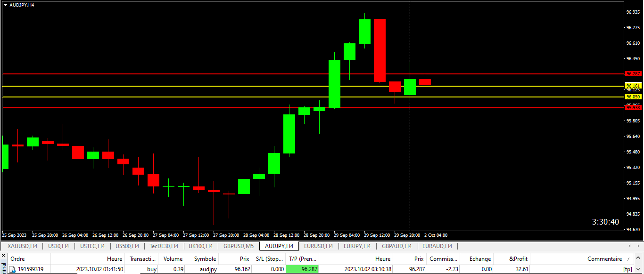This screenshot has height=274, width=644.
Task: Sort by the S/L (Stop... column header
Action: pos(269,259)
